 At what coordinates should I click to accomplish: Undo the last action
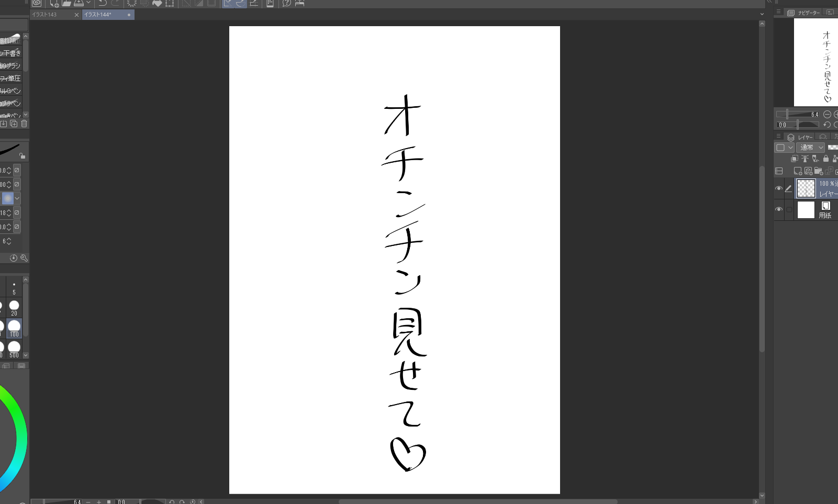[102, 3]
